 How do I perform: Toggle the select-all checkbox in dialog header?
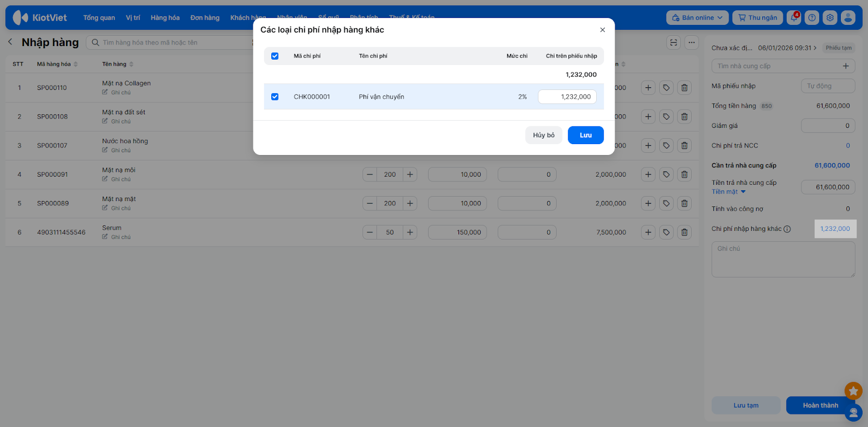coord(275,56)
